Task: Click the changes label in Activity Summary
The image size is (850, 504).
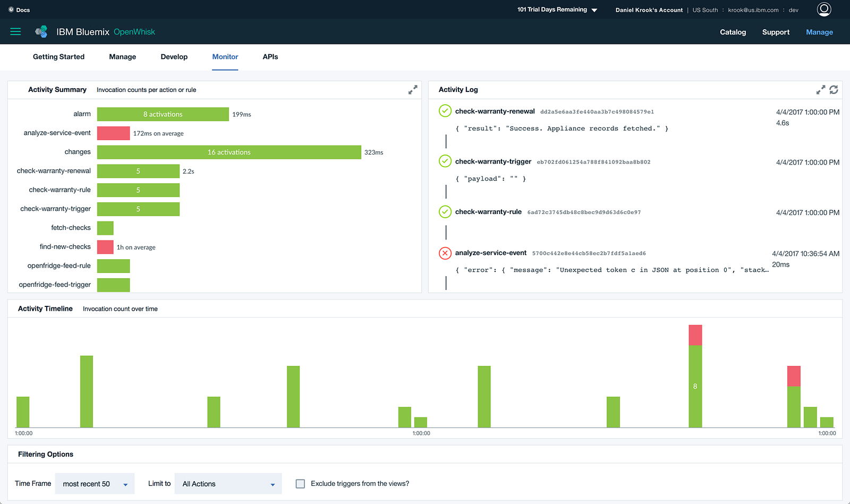Action: (x=78, y=152)
